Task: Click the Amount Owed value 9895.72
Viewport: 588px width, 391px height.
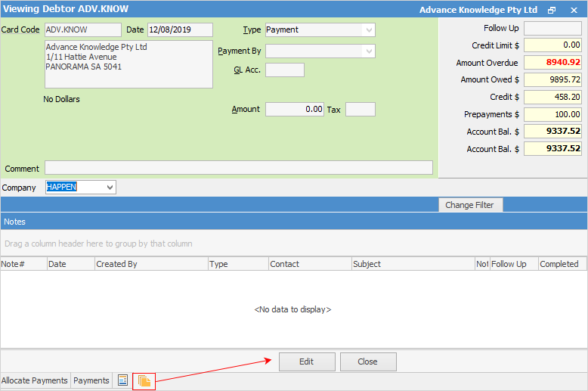Action: click(x=552, y=79)
